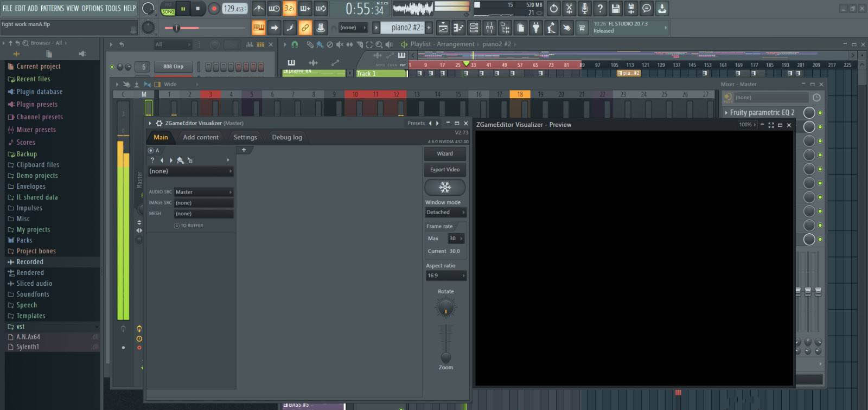Open the MESH (none) dropdown
868x410 pixels.
pyautogui.click(x=203, y=214)
